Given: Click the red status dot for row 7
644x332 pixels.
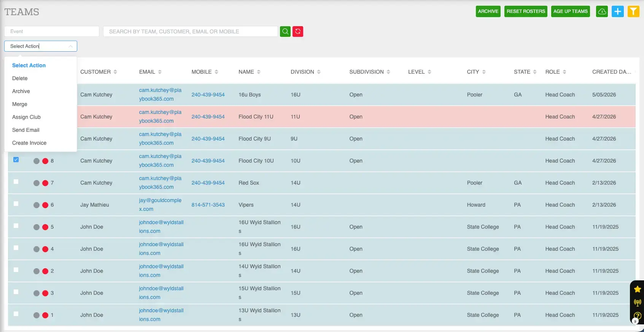Looking at the screenshot, I should [x=45, y=183].
